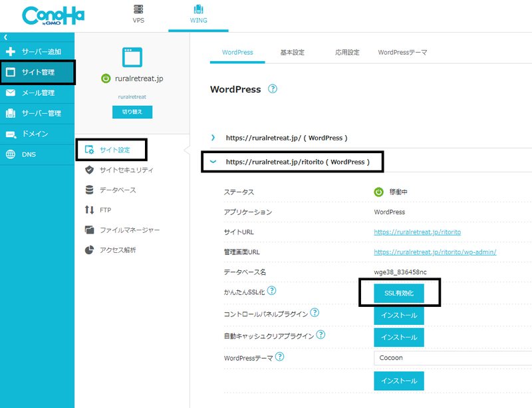The image size is (532, 408).
Task: Click the plus icon for サーバー追加
Action: tap(11, 52)
